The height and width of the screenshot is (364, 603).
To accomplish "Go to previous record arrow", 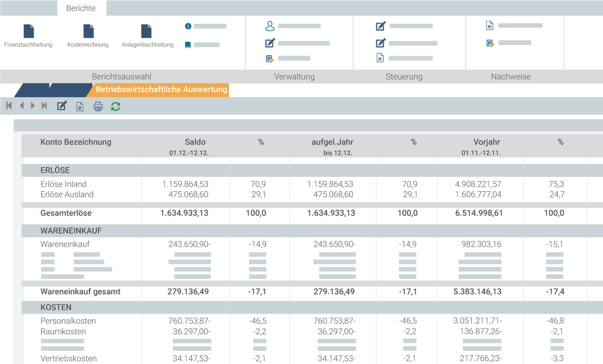I will [x=21, y=106].
